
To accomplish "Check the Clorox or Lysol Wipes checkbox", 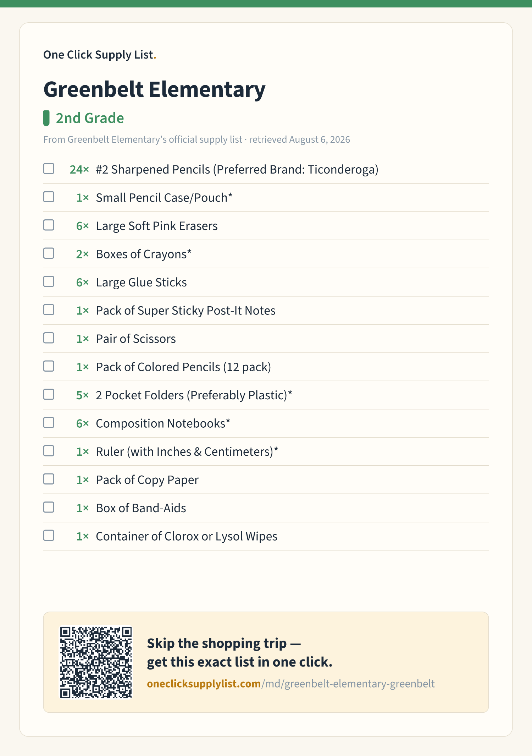I will click(49, 536).
